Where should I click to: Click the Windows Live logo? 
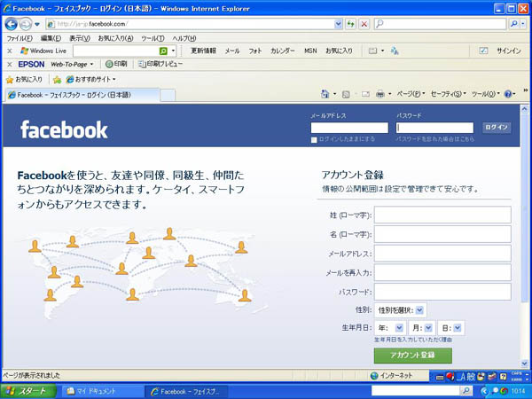coord(43,51)
